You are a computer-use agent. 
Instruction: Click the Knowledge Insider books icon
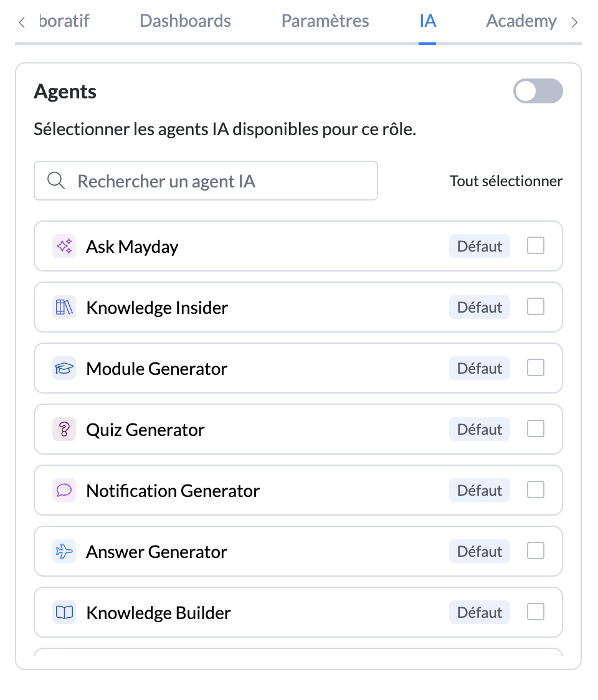coord(64,308)
